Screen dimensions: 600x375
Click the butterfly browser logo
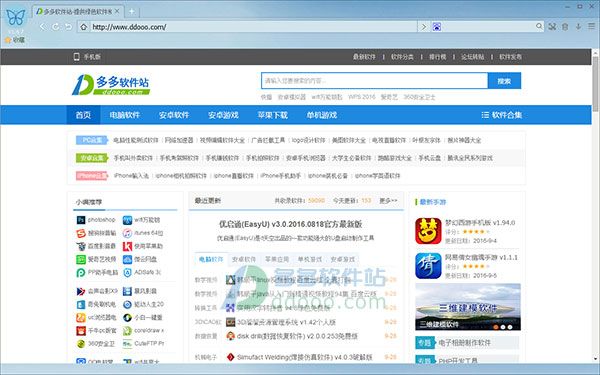[x=16, y=17]
